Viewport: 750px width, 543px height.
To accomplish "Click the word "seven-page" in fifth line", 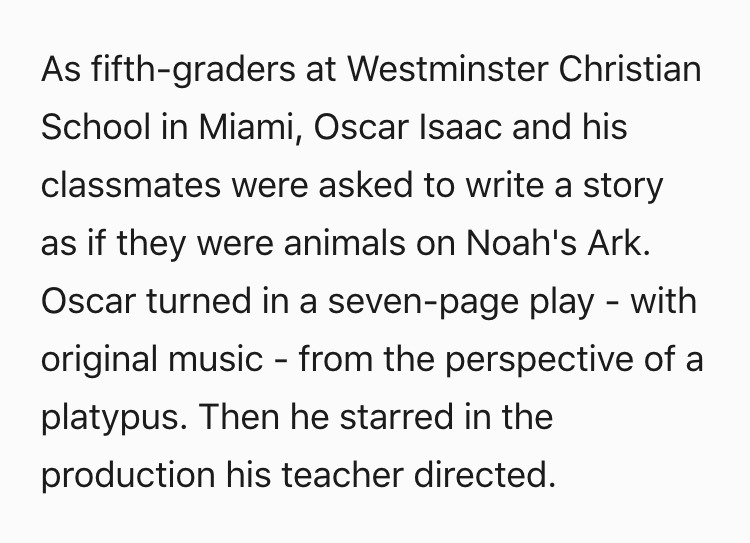I will pos(423,301).
